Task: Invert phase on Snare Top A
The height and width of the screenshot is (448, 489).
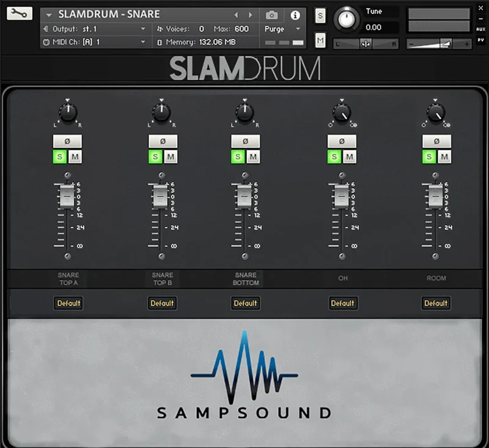Action: (67, 141)
